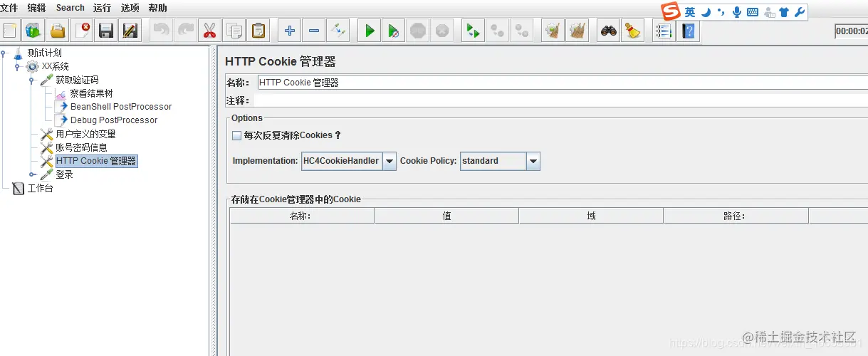Open the 文件 menu
This screenshot has height=356, width=868.
[9, 8]
